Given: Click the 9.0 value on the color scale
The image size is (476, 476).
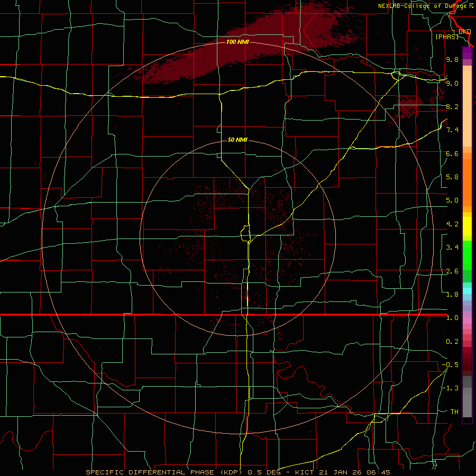Looking at the screenshot, I should [x=452, y=83].
